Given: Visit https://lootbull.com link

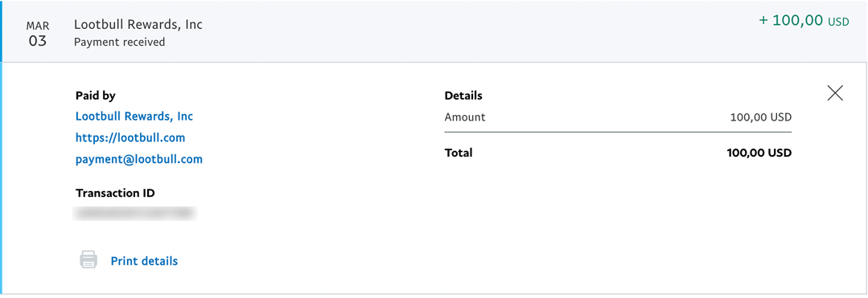Looking at the screenshot, I should [x=130, y=137].
